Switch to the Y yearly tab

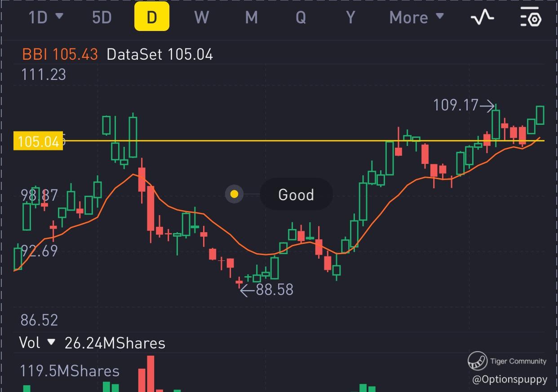tap(350, 17)
